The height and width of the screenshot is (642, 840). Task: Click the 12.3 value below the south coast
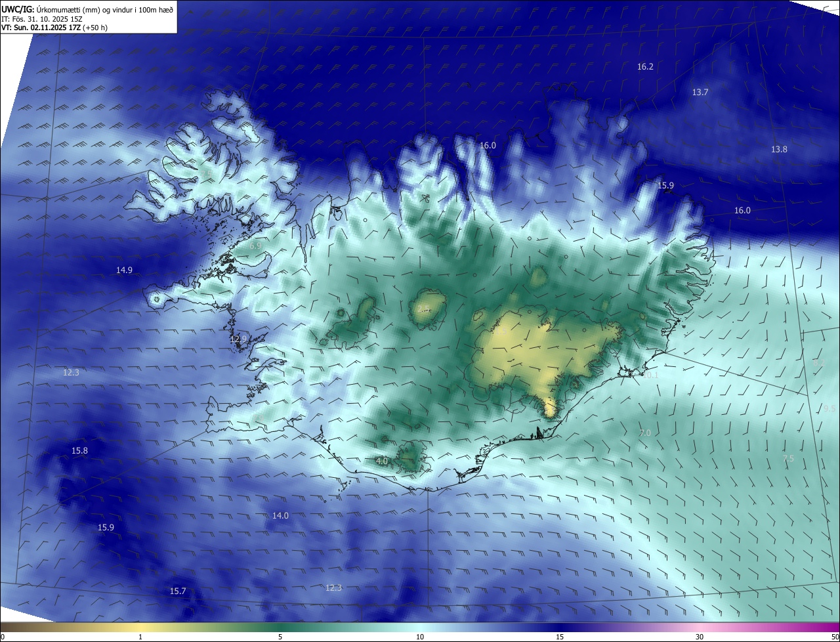[333, 588]
